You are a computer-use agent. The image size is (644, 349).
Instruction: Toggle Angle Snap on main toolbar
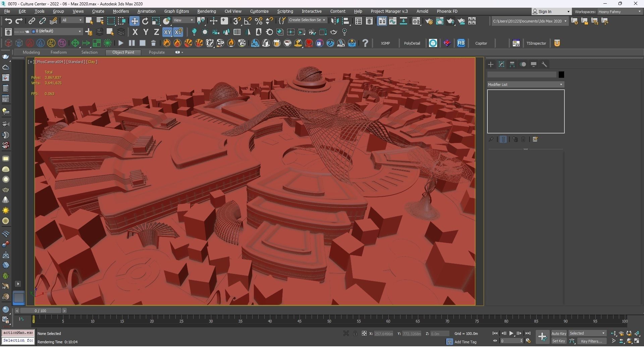coord(248,21)
